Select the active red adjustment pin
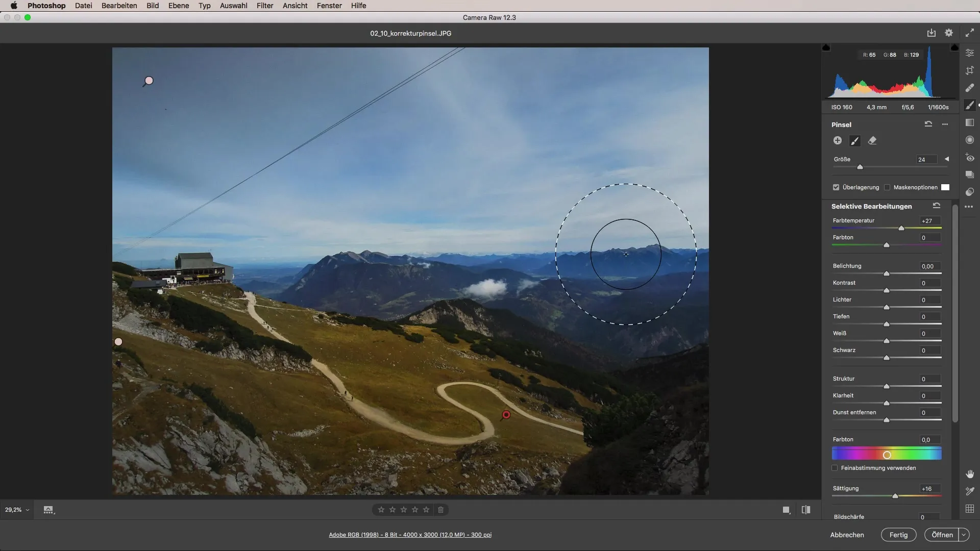Screen dimensions: 980x551 (506, 415)
